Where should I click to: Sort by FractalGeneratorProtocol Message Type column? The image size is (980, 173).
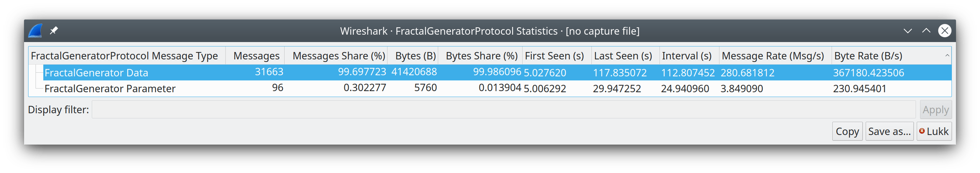point(124,56)
